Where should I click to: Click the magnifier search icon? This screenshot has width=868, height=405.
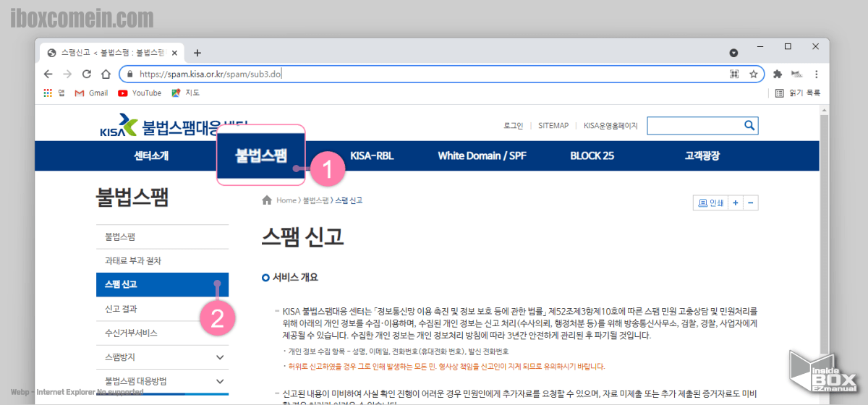point(749,125)
